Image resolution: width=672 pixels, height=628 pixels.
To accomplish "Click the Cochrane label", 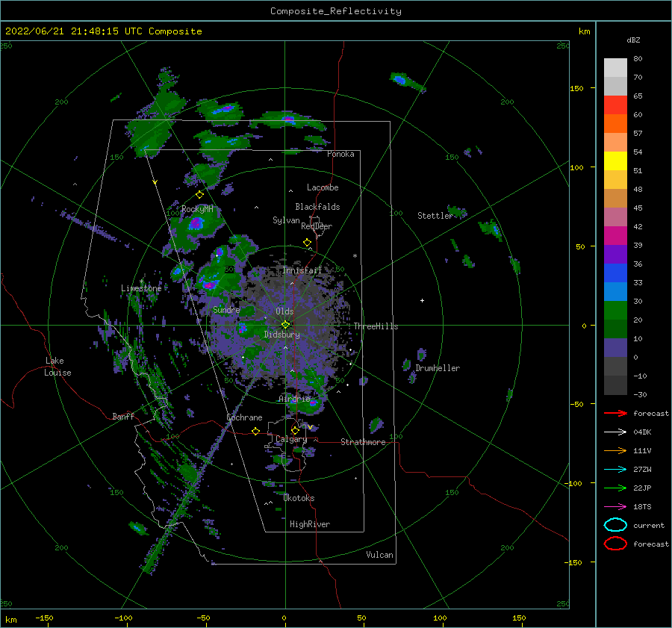I will tap(244, 417).
